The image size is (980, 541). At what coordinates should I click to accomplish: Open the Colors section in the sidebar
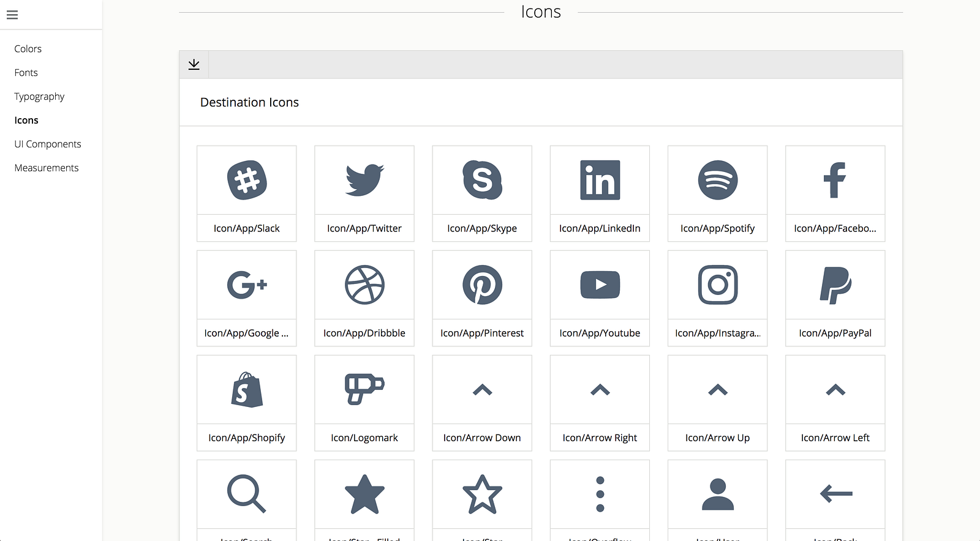coord(28,49)
